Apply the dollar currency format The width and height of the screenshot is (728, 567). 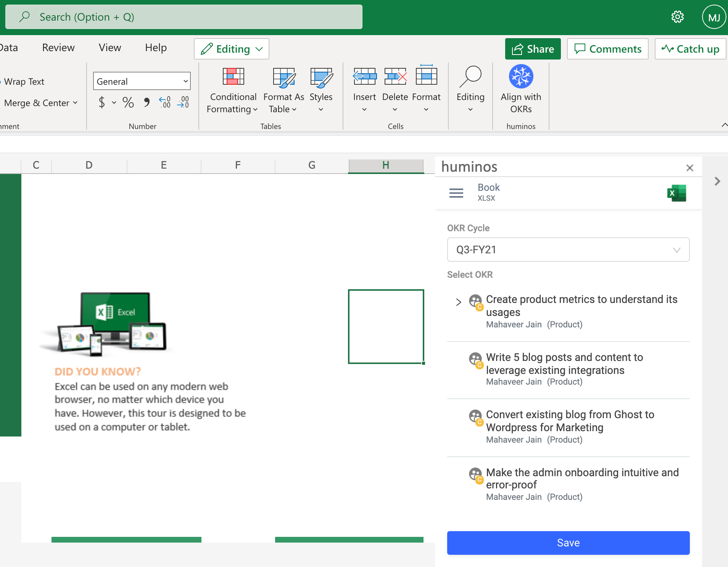coord(101,102)
